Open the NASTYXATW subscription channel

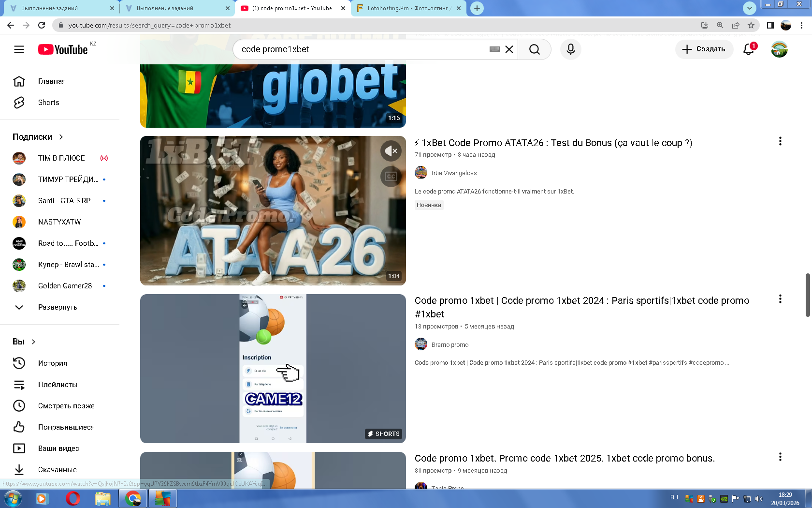[x=59, y=222]
